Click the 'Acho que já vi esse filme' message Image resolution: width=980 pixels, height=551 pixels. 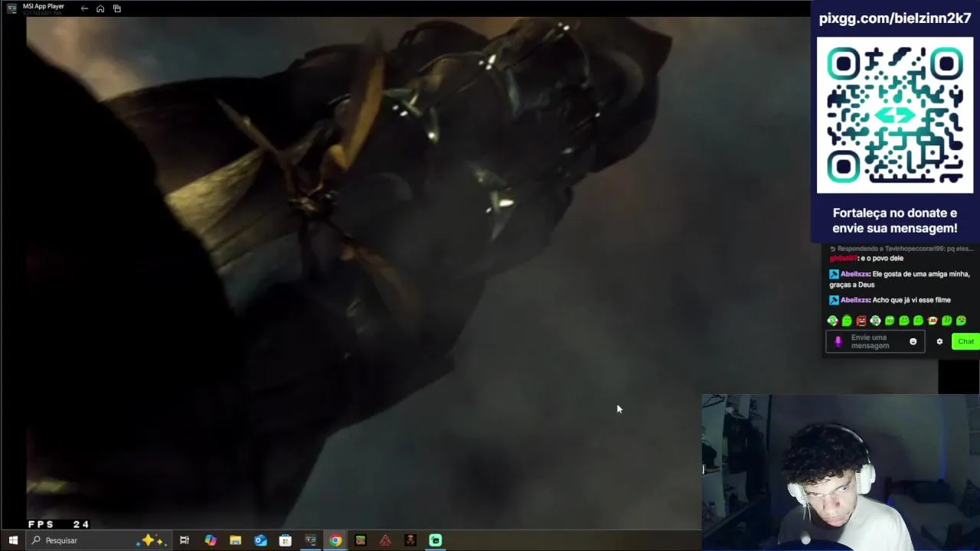[912, 300]
